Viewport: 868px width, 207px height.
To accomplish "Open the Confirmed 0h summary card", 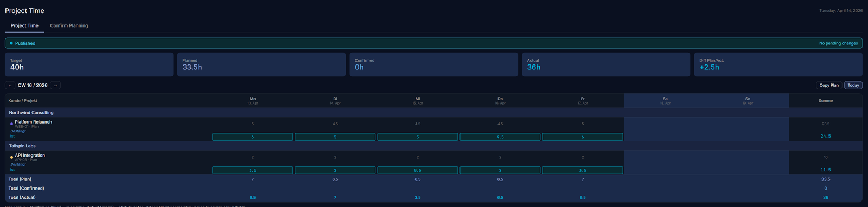I will click(x=434, y=64).
